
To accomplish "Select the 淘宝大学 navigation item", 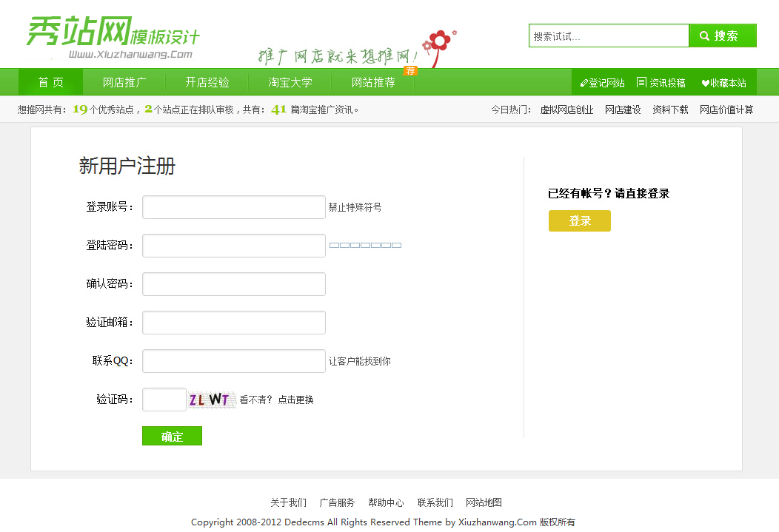I will pyautogui.click(x=290, y=82).
